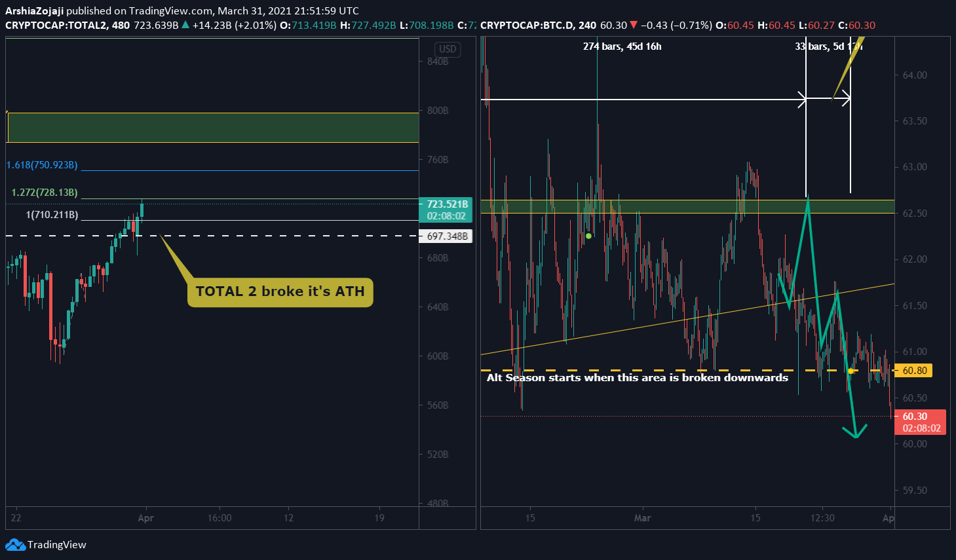This screenshot has height=560, width=956.
Task: Click the 63.50 axis label on BTC.D chart
Action: click(915, 121)
